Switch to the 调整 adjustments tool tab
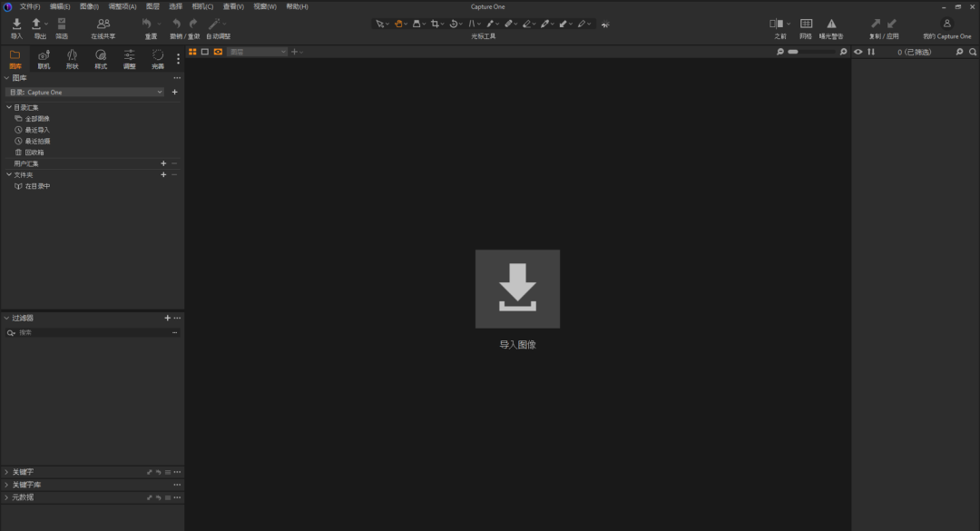Screen dimensions: 980x531 [130, 59]
